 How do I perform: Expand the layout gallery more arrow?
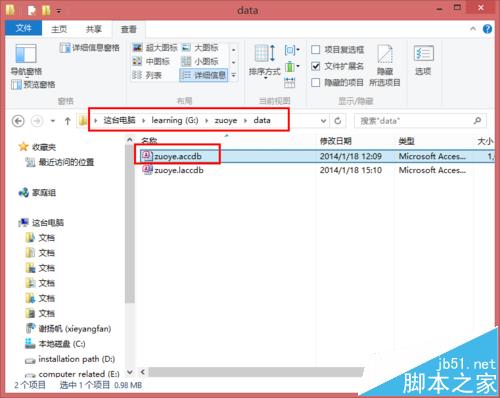234,75
